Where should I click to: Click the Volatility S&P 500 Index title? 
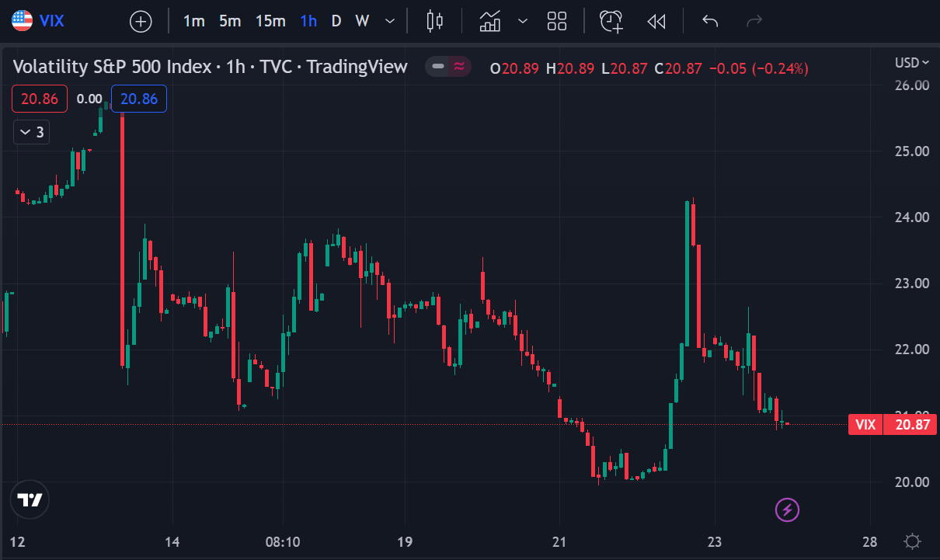[112, 67]
